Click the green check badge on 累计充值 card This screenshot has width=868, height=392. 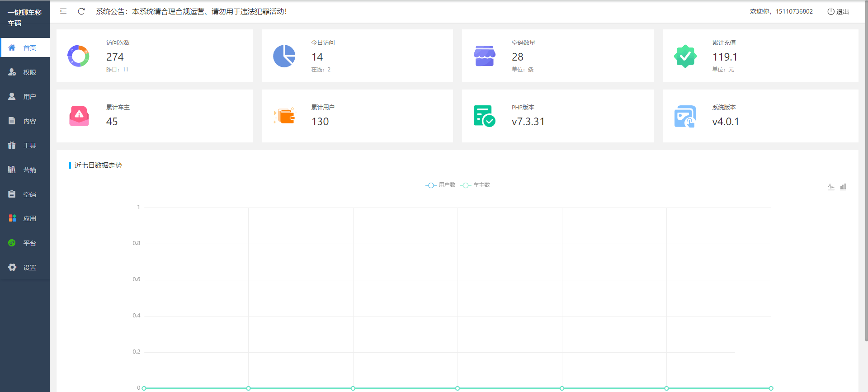tap(685, 56)
